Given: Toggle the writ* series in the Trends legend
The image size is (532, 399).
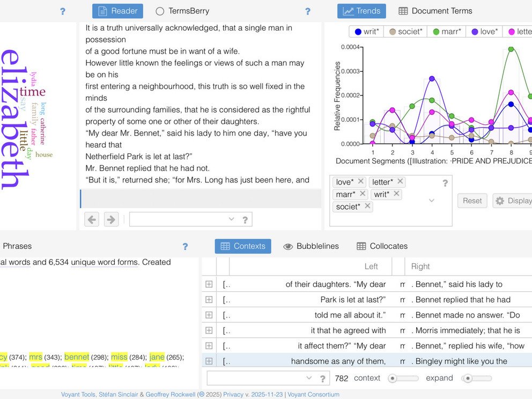Looking at the screenshot, I should [367, 32].
